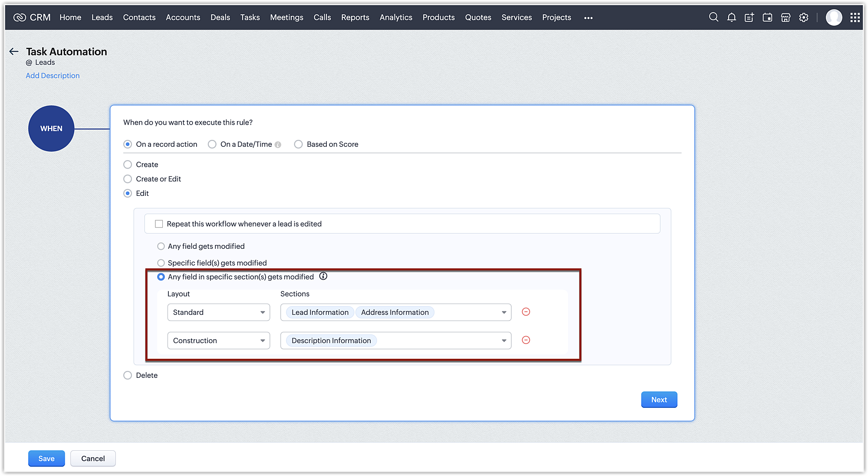Screen dimensions: 868x476
Task: Open the apps grid launcher
Action: click(x=855, y=17)
